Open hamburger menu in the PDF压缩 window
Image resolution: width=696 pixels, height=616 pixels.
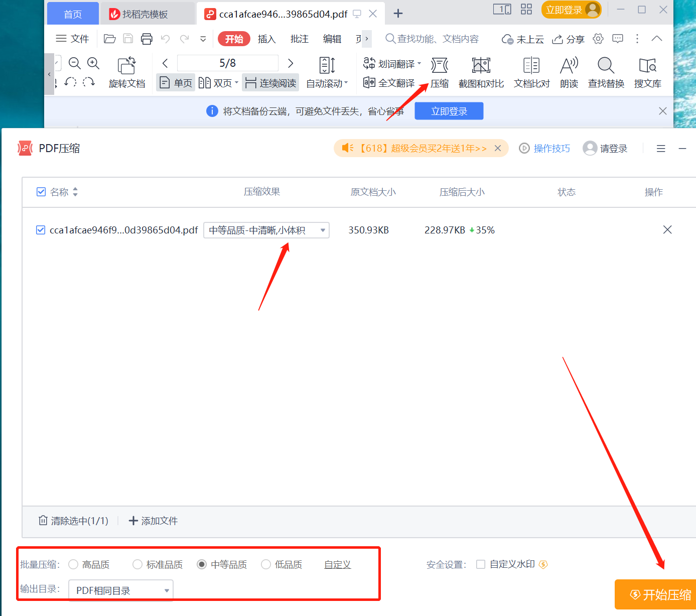click(x=661, y=149)
